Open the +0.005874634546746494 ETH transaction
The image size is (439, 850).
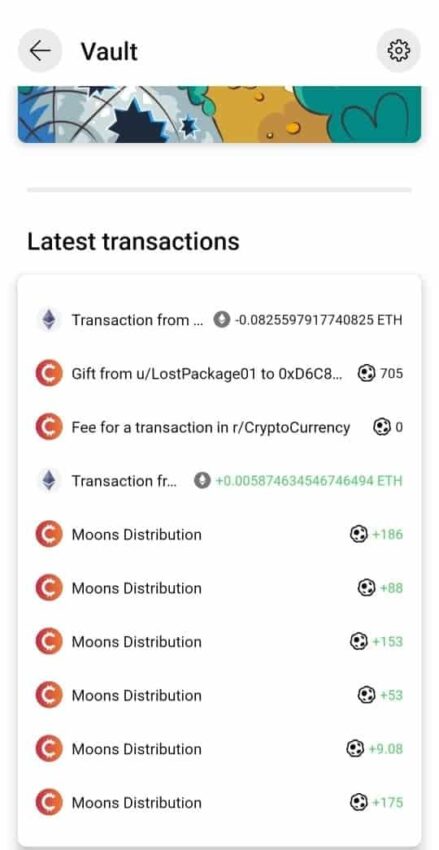220,481
